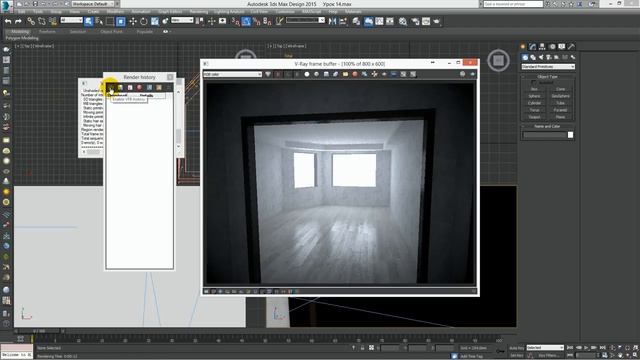This screenshot has width=640, height=360.
Task: Toggle alpha channel in V-Ray frame buffer
Action: pyautogui.click(x=307, y=74)
